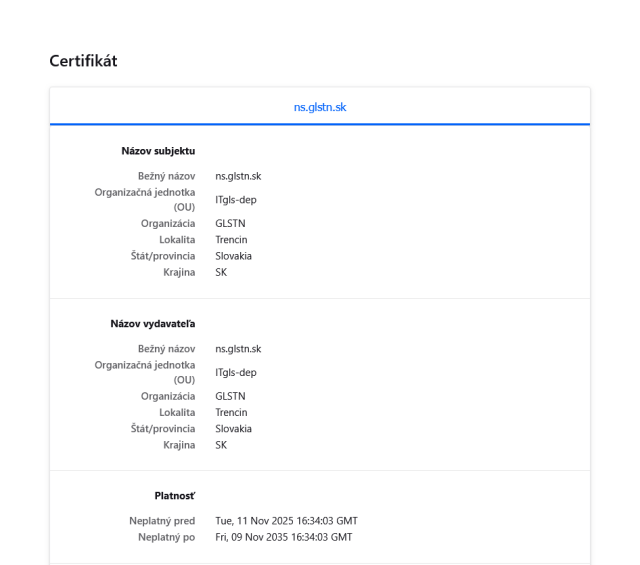640x565 pixels.
Task: Click the Neplatný po expiry date value
Action: [283, 537]
